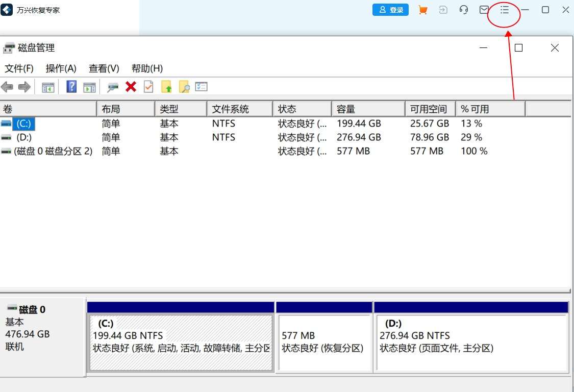
Task: Open the shopping cart in Recoverit
Action: tap(423, 10)
